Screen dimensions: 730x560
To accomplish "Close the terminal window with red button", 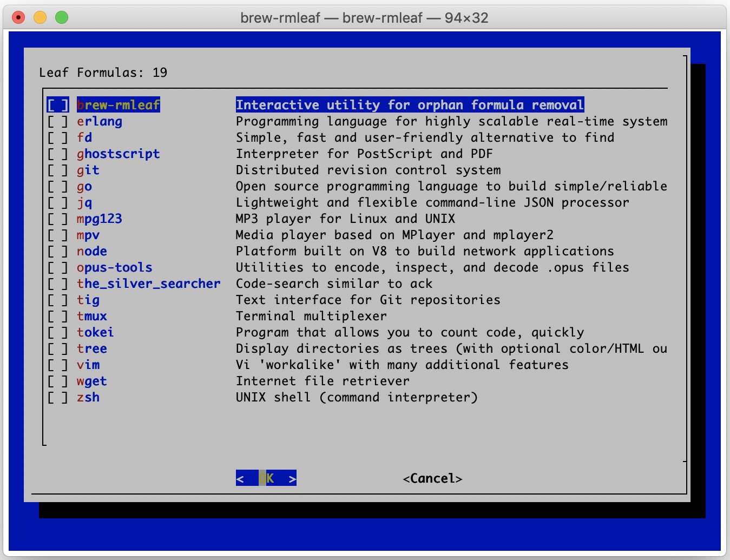I will (18, 18).
